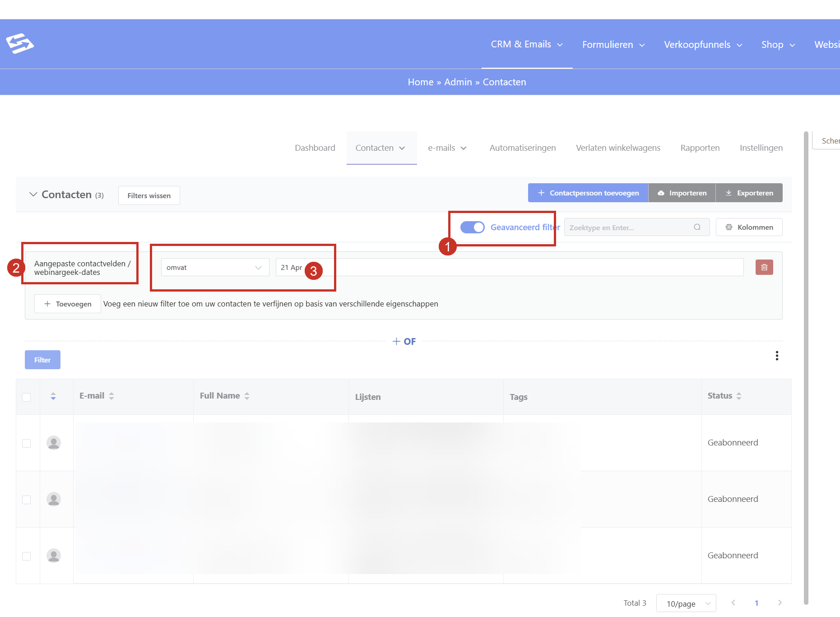Delete the filter with red trash icon

(x=764, y=267)
